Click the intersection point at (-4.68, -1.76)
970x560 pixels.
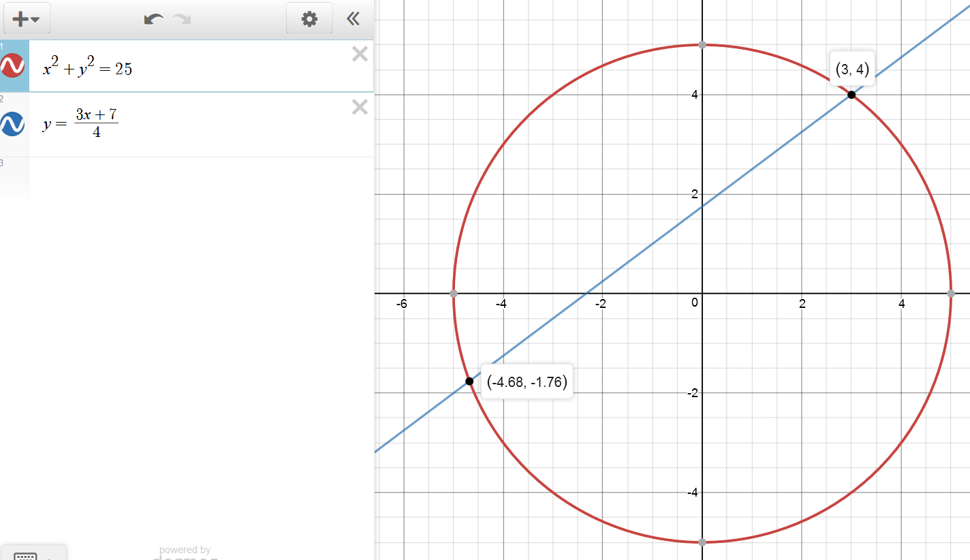[x=469, y=381]
